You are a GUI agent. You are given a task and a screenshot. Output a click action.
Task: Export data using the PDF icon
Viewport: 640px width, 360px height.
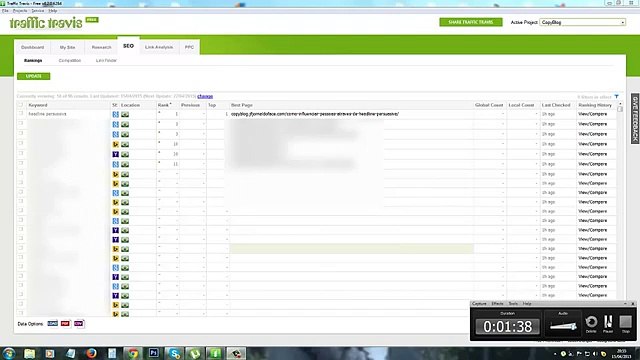[x=65, y=324]
